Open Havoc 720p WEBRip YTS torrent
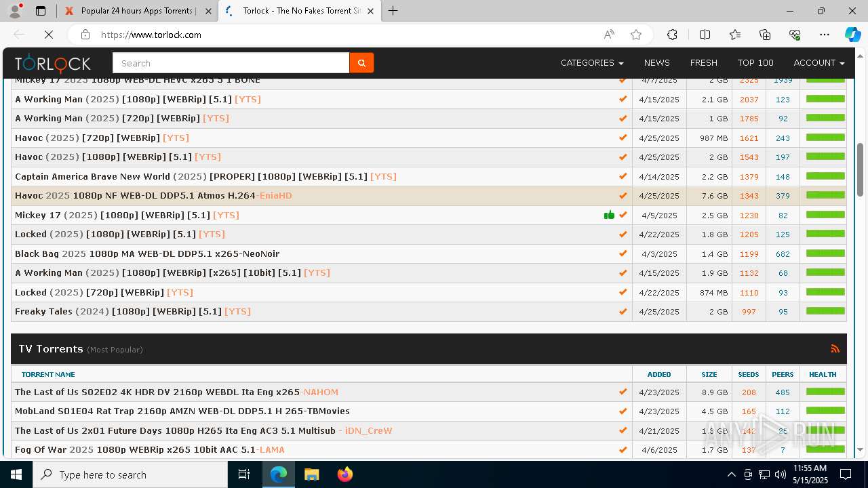Image resolution: width=868 pixels, height=488 pixels. click(102, 138)
